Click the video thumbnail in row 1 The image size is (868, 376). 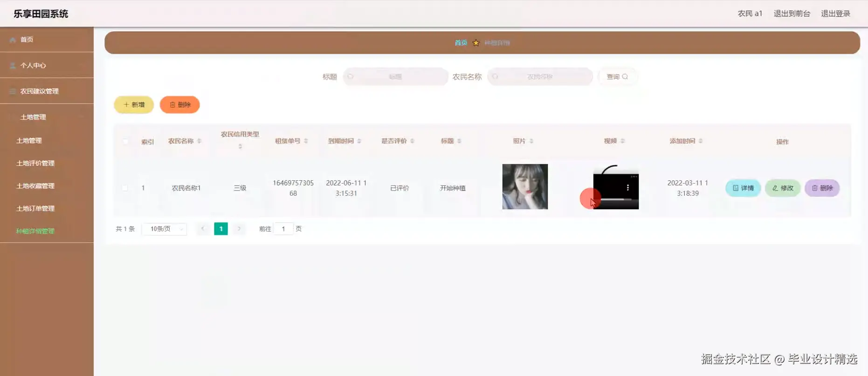[x=616, y=186]
